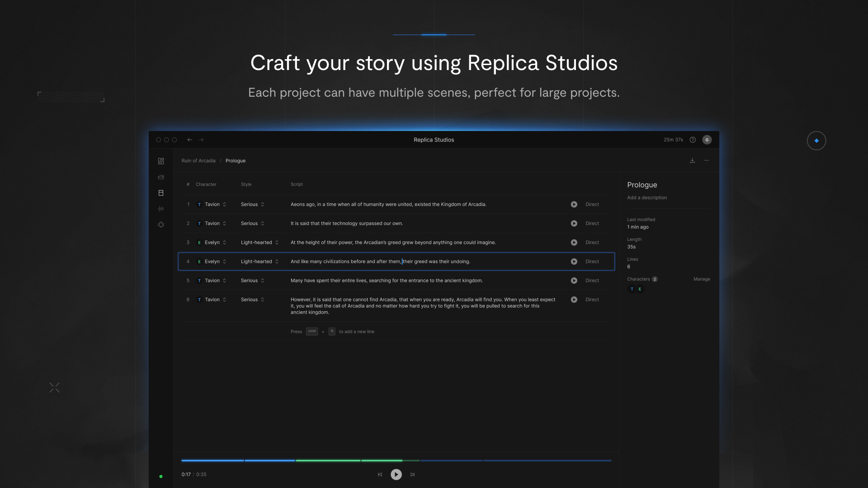Viewport: 868px width, 488px height.
Task: Open the more options ellipsis menu
Action: [707, 160]
